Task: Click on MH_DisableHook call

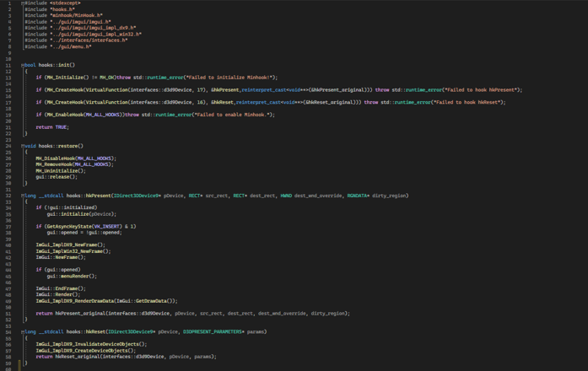Action: (x=55, y=159)
